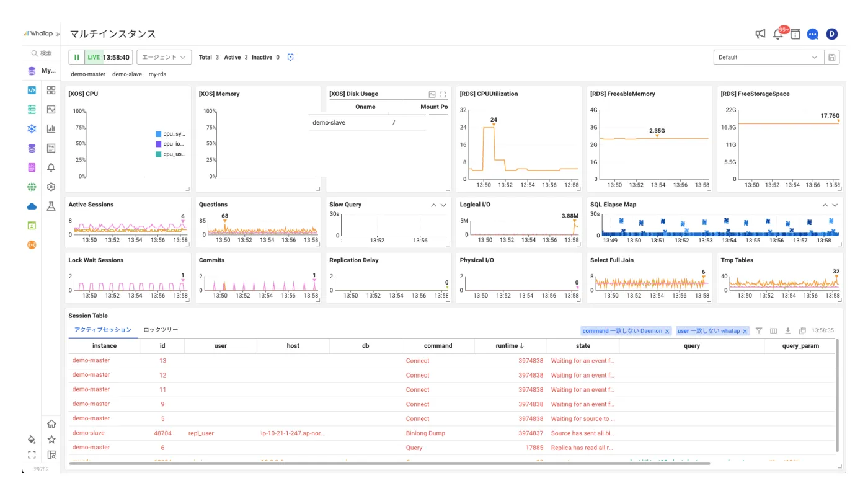Open the Kubernetes helm icon

point(32,129)
